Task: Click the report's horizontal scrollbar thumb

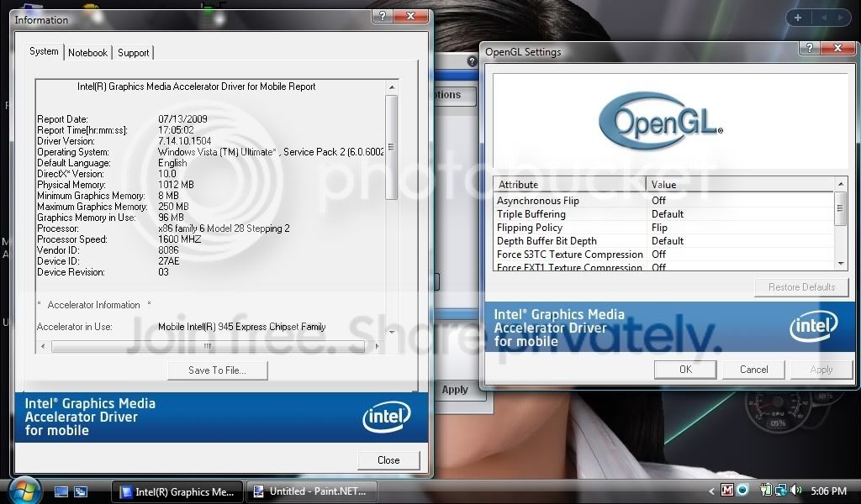Action: click(x=208, y=346)
